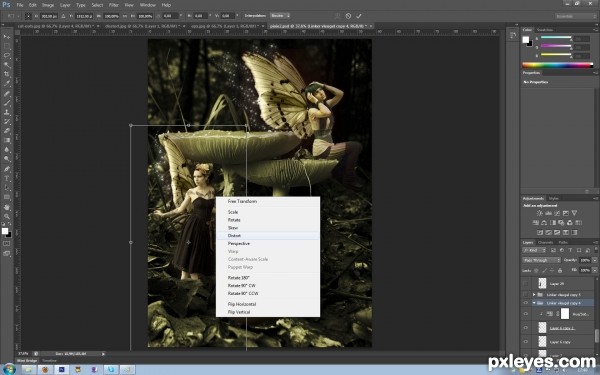Screen dimensions: 600x375
Task: Hide Linker vleugel copy 4 group
Action: 526,303
